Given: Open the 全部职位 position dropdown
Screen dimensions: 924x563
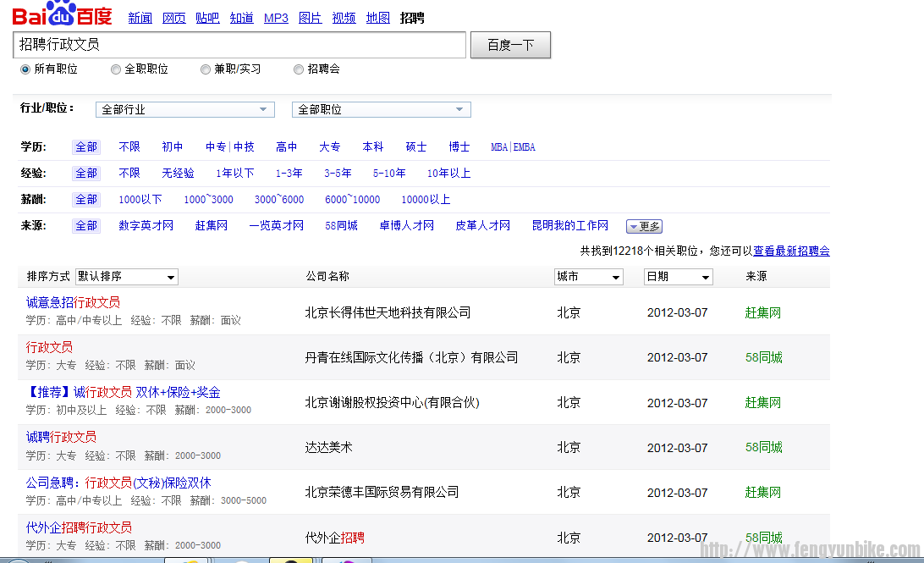Looking at the screenshot, I should 381,109.
